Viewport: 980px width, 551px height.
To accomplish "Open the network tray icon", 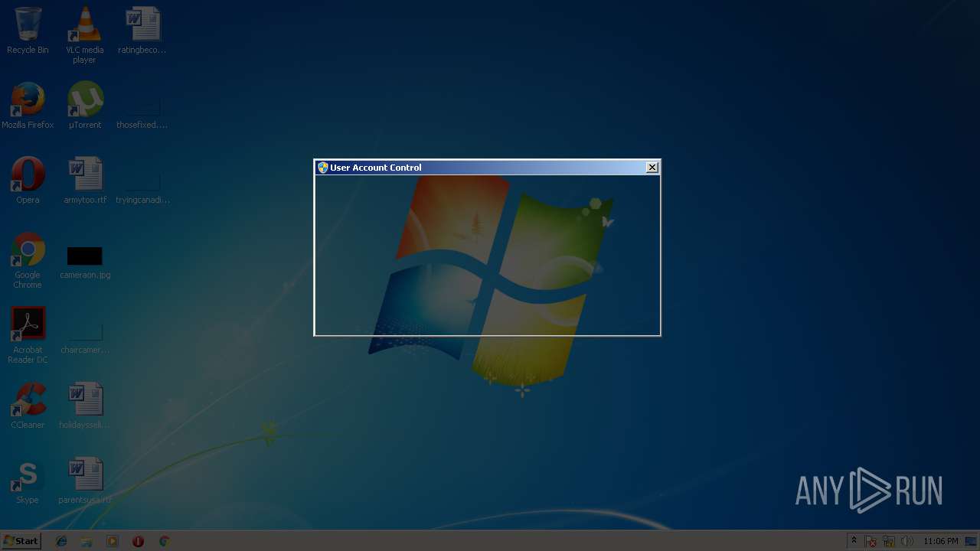I will pyautogui.click(x=889, y=541).
